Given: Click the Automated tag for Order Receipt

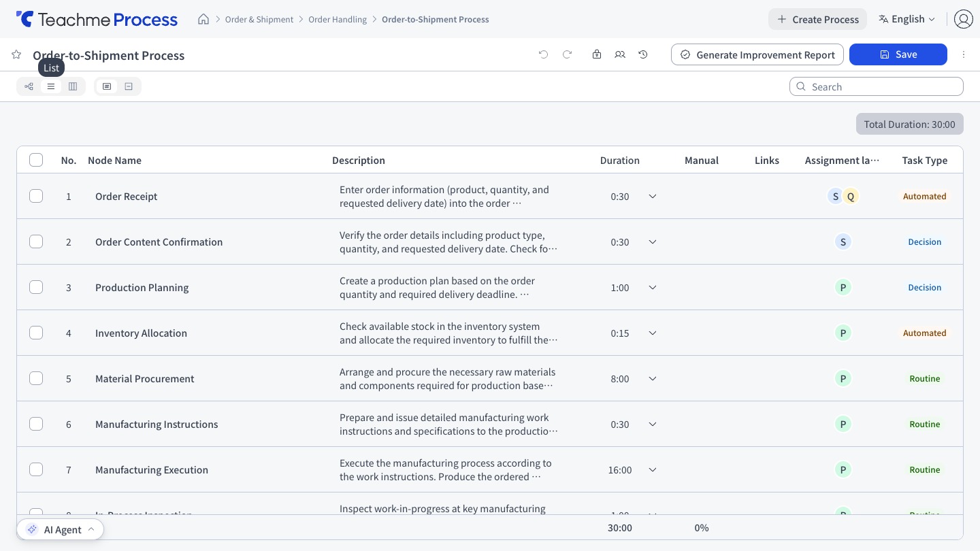Looking at the screenshot, I should click(925, 197).
